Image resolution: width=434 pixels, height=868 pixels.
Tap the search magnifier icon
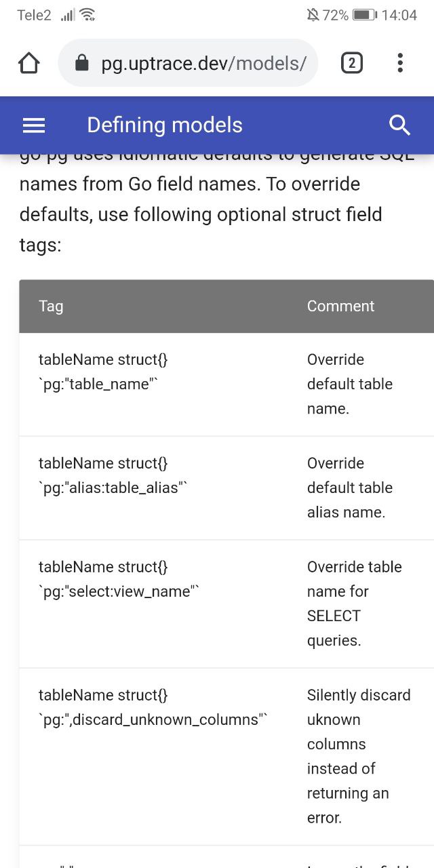tap(399, 125)
